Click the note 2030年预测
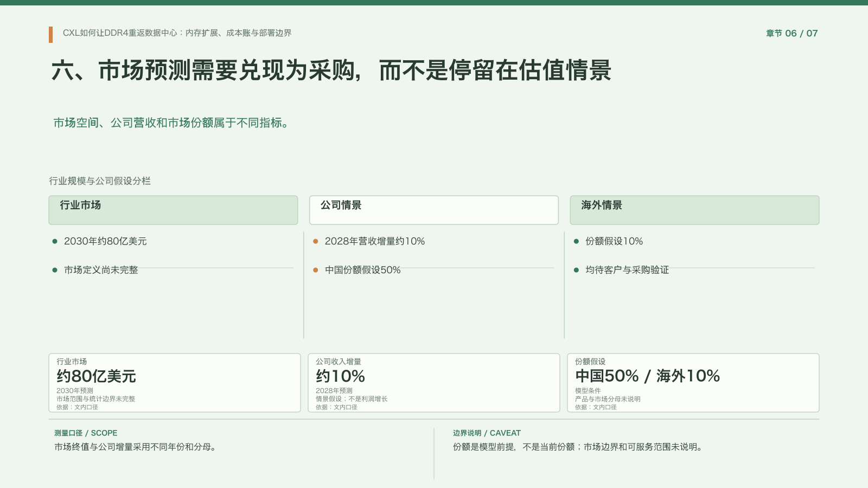This screenshot has height=488, width=868. (x=75, y=390)
